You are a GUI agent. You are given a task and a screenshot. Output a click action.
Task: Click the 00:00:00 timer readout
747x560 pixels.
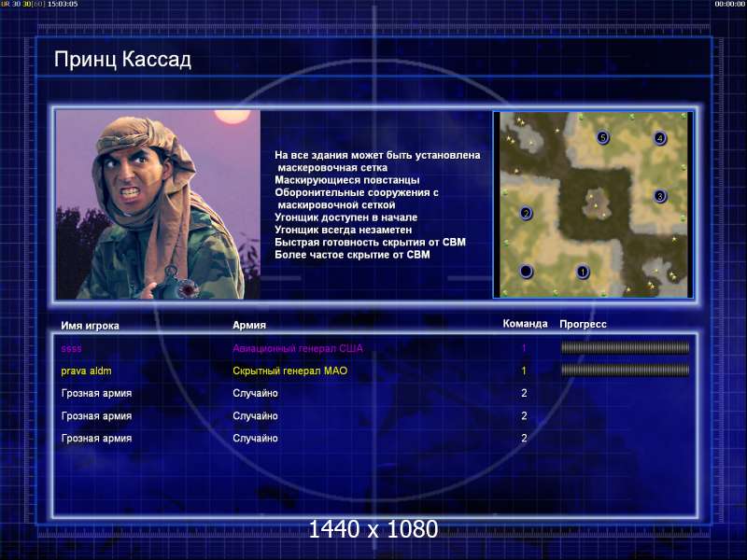click(730, 4)
